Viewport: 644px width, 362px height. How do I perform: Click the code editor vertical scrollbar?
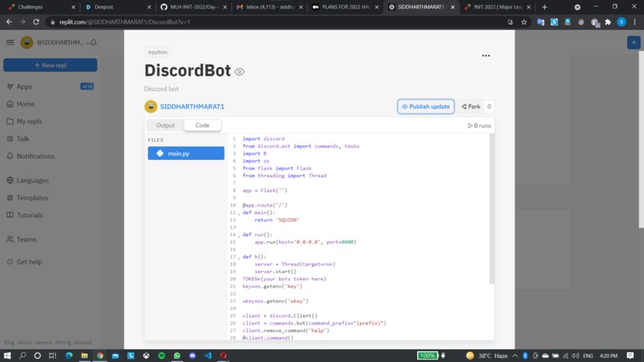click(491, 209)
